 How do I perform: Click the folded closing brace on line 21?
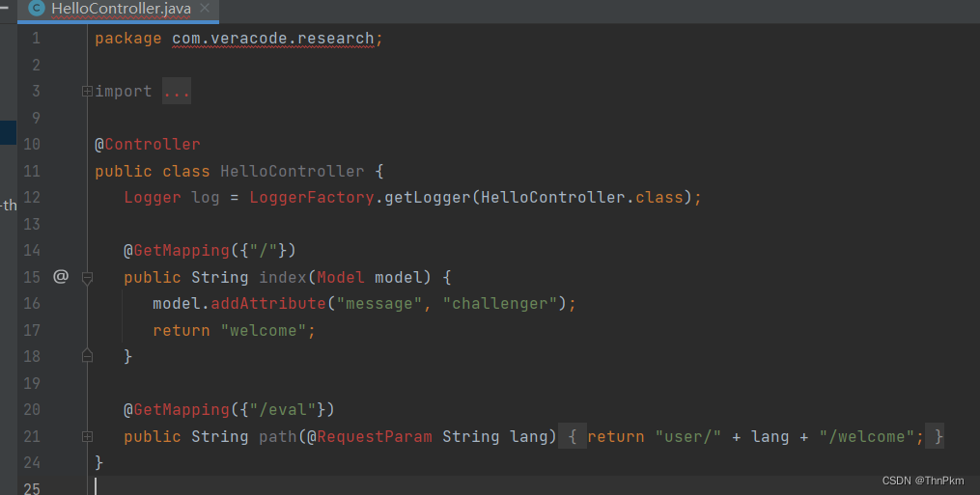pos(938,436)
